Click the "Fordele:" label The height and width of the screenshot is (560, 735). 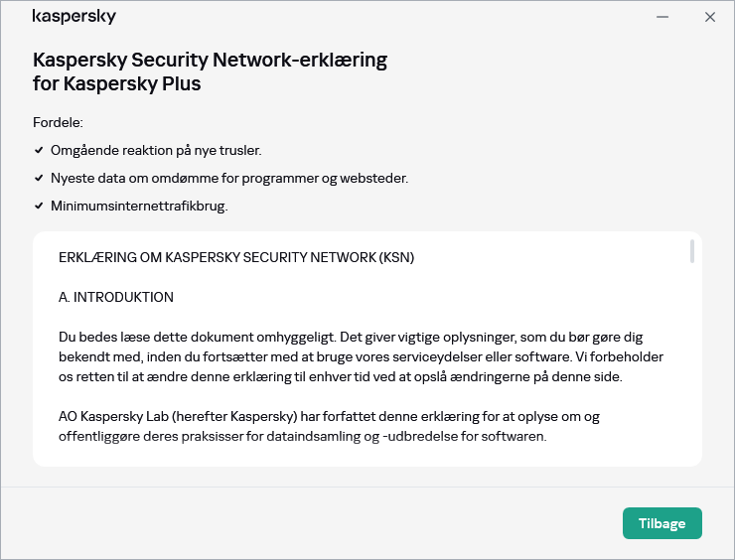(x=58, y=122)
